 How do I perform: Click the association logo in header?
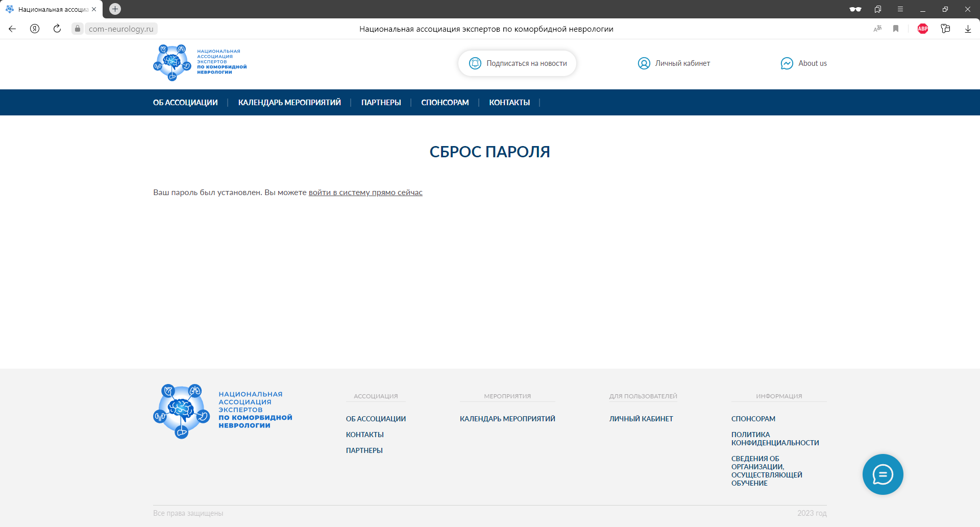click(x=200, y=63)
